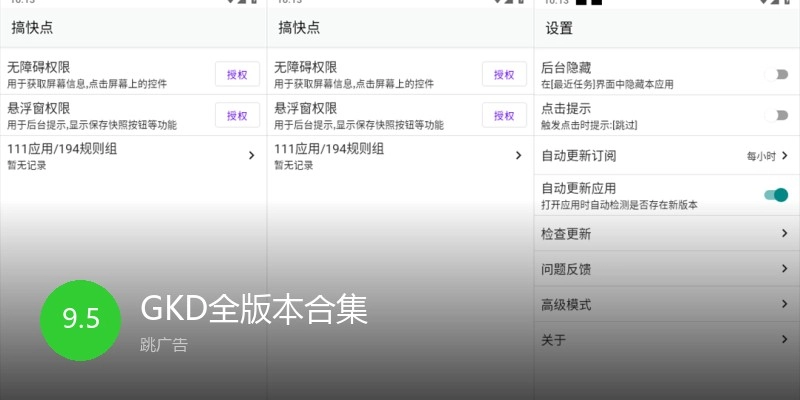The width and height of the screenshot is (800, 400).
Task: Click 暂无记录 text in left panel
Action: (27, 165)
